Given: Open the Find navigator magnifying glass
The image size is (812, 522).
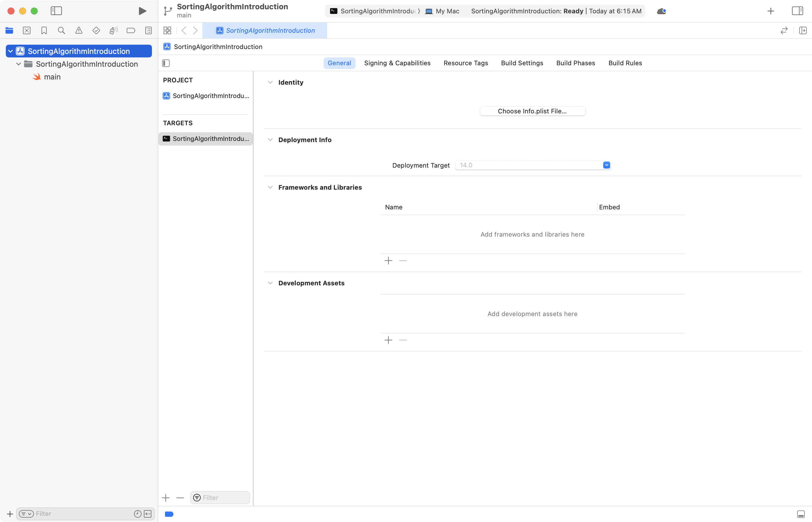Looking at the screenshot, I should point(61,30).
